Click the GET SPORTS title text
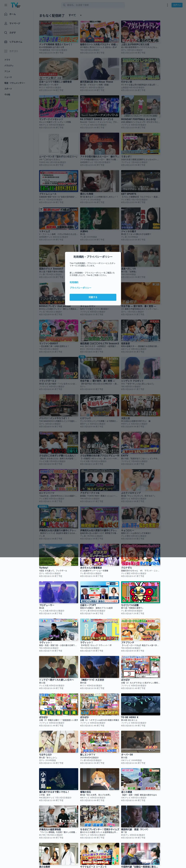This screenshot has width=186, height=868. pyautogui.click(x=129, y=194)
